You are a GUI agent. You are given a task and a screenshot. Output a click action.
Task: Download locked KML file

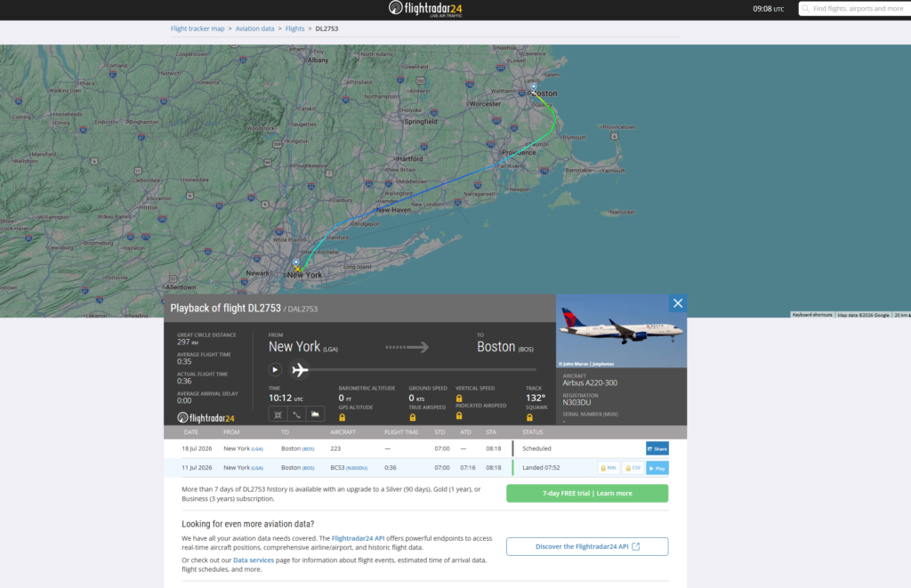pyautogui.click(x=609, y=468)
